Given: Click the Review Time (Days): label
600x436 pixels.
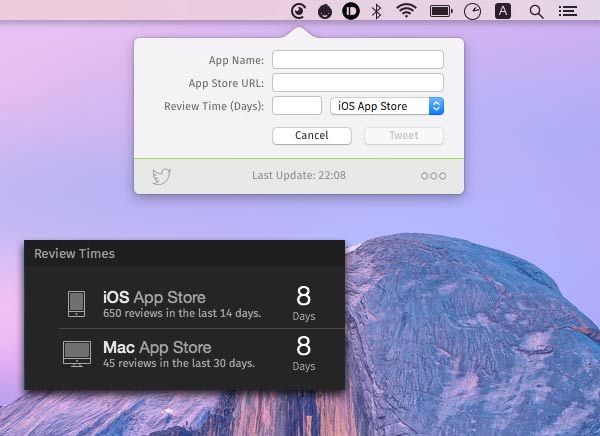Looking at the screenshot, I should pos(214,106).
